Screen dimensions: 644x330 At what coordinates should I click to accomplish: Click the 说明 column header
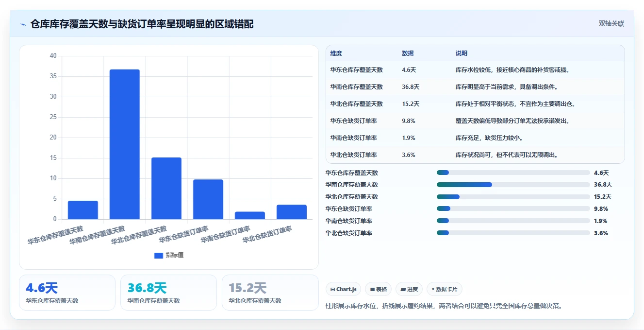coord(461,53)
